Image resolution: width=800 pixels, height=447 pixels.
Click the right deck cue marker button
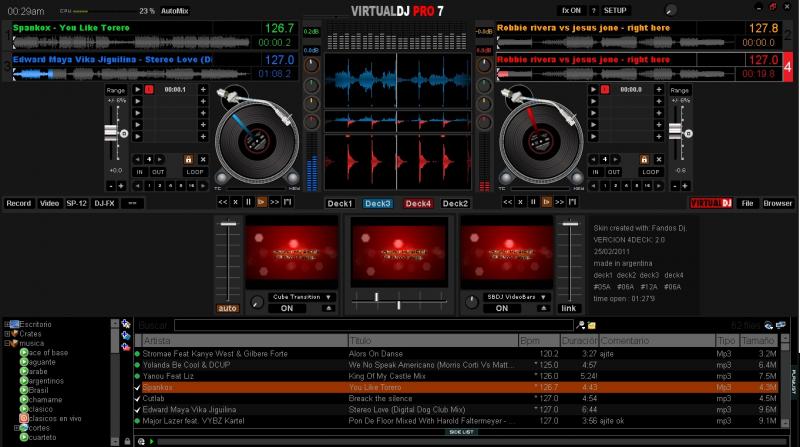point(572,202)
